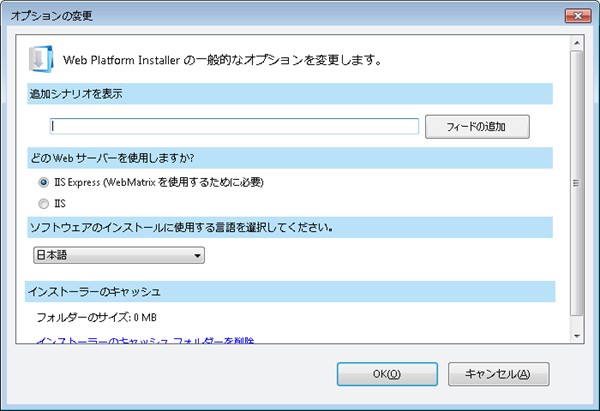Click the 追加シナリオを表示 header text
Image resolution: width=600 pixels, height=411 pixels.
[x=76, y=94]
